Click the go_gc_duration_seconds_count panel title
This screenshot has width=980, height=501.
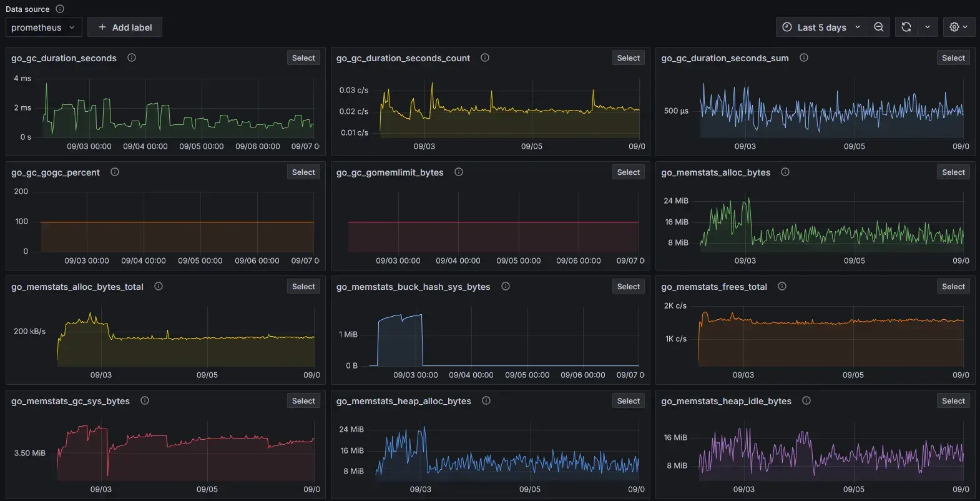(403, 58)
